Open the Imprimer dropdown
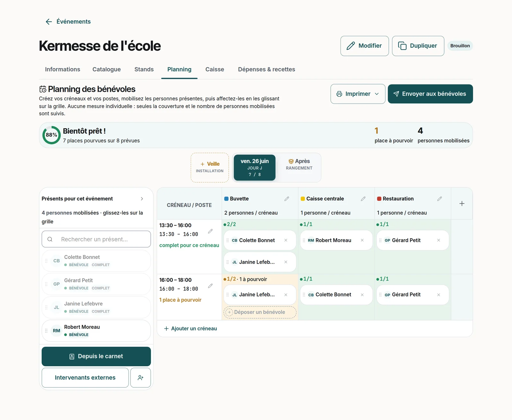The width and height of the screenshot is (512, 420). [x=358, y=94]
